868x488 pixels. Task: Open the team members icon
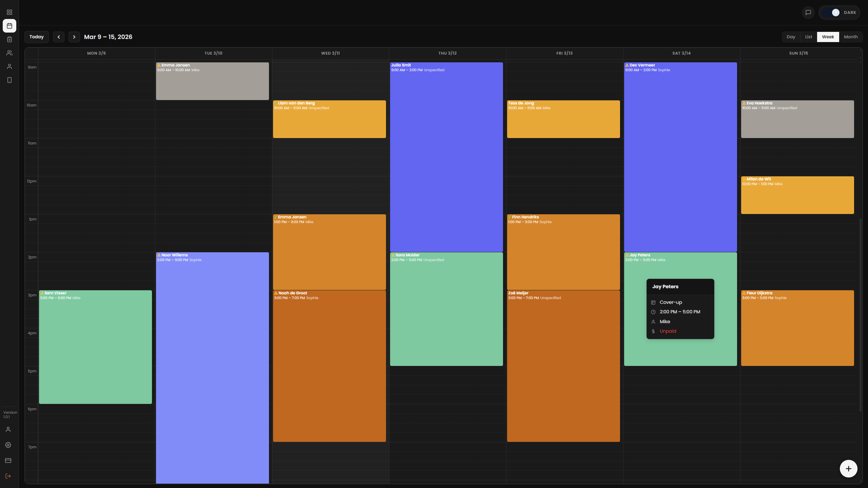(9, 53)
